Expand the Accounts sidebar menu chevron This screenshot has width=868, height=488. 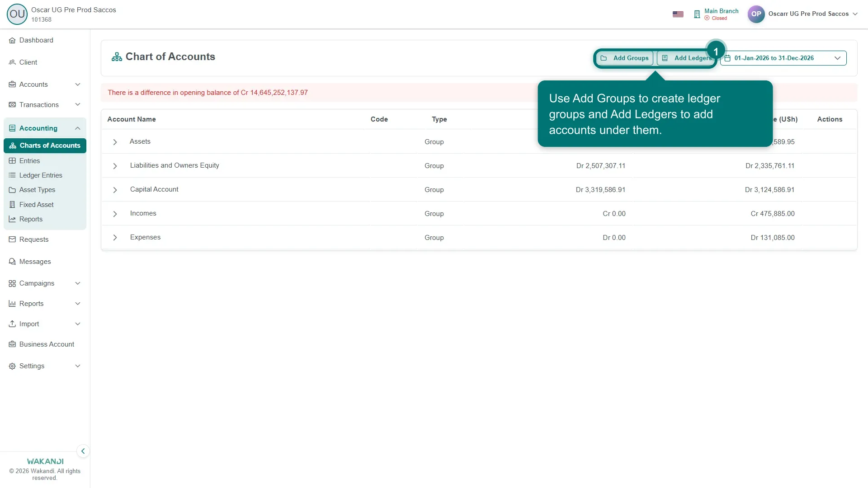[x=78, y=84]
